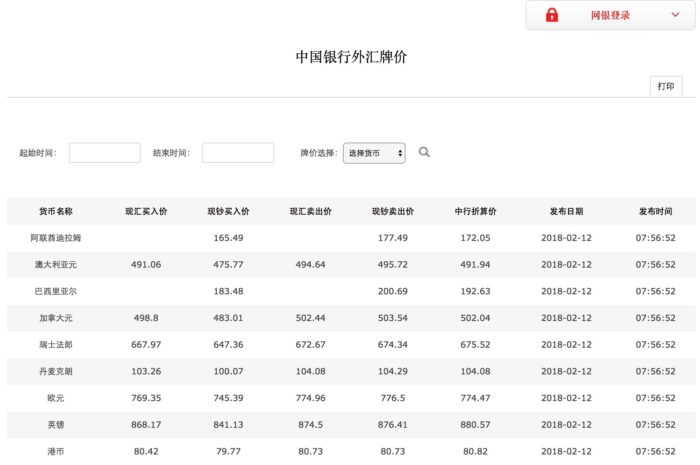Click the value 502.44 in the table
700x465 pixels.
point(310,318)
